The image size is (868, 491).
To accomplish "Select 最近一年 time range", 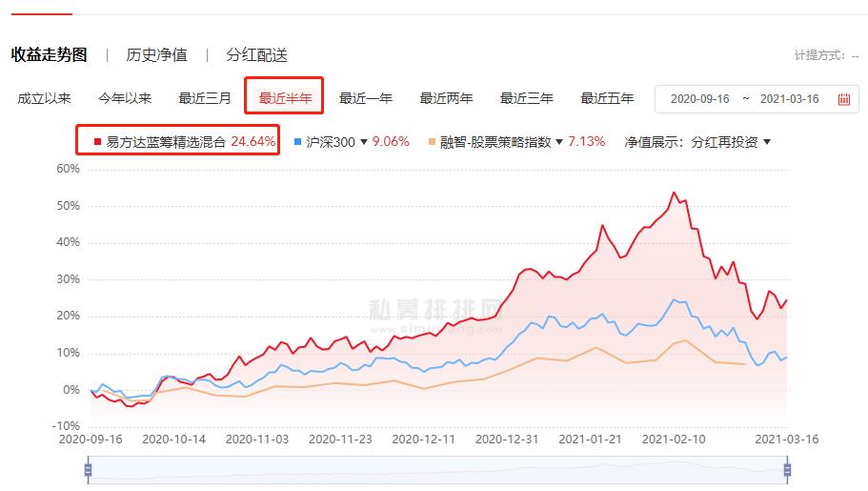I will coord(366,98).
